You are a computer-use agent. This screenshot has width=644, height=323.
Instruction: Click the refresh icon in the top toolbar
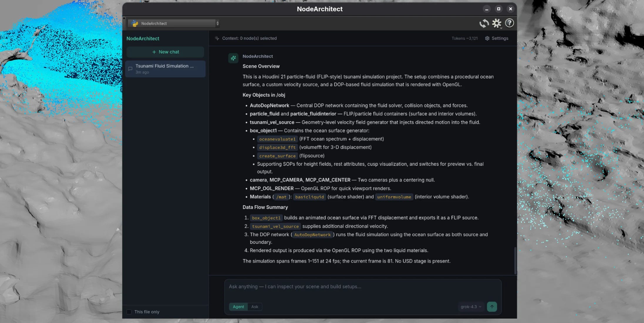click(x=484, y=23)
